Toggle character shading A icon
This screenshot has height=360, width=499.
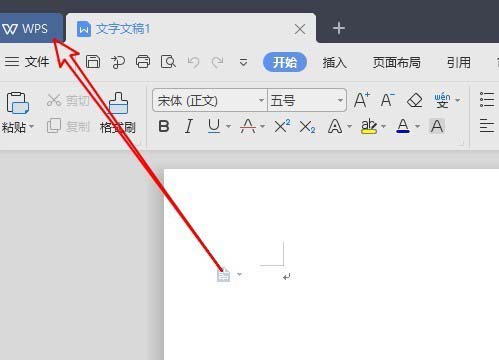pos(437,127)
